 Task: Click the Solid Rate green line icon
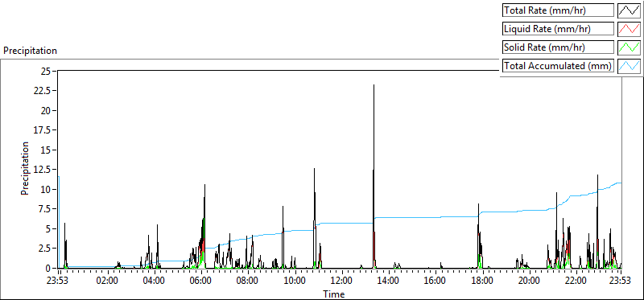coord(629,47)
